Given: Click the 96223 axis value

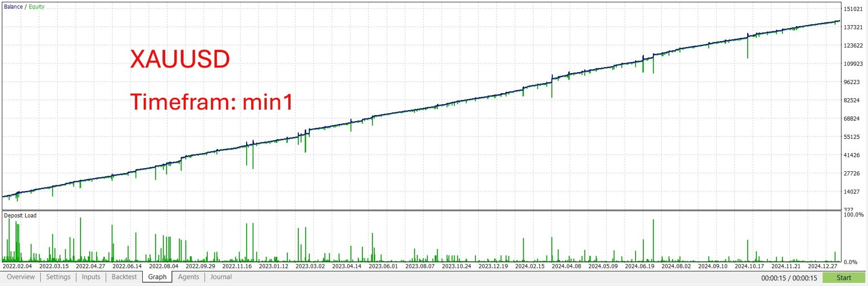Looking at the screenshot, I should [x=852, y=82].
